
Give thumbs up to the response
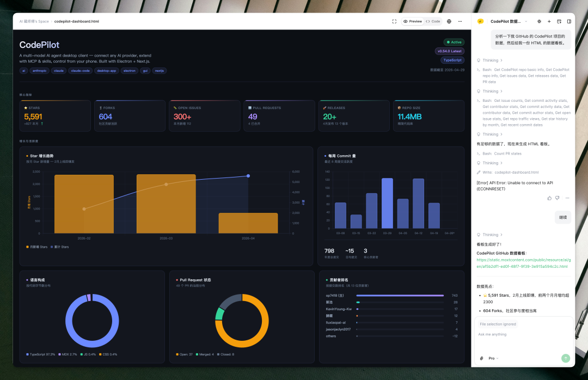pyautogui.click(x=549, y=198)
